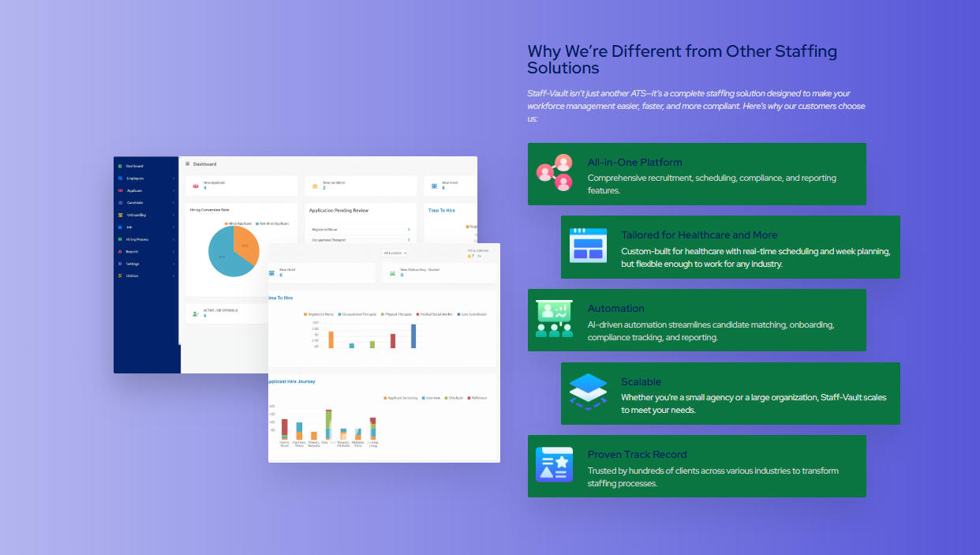Click the Active Job Openings person icon
Screen dimensions: 980x555
195,314
